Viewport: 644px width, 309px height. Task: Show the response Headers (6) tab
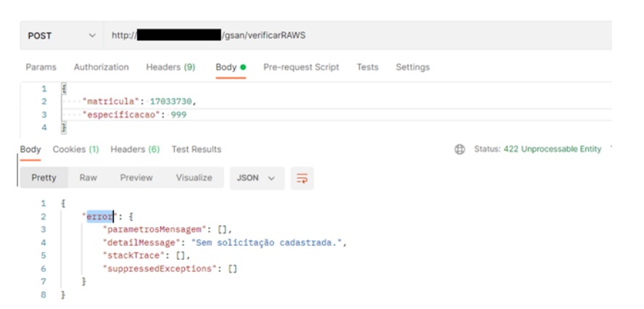[x=135, y=149]
